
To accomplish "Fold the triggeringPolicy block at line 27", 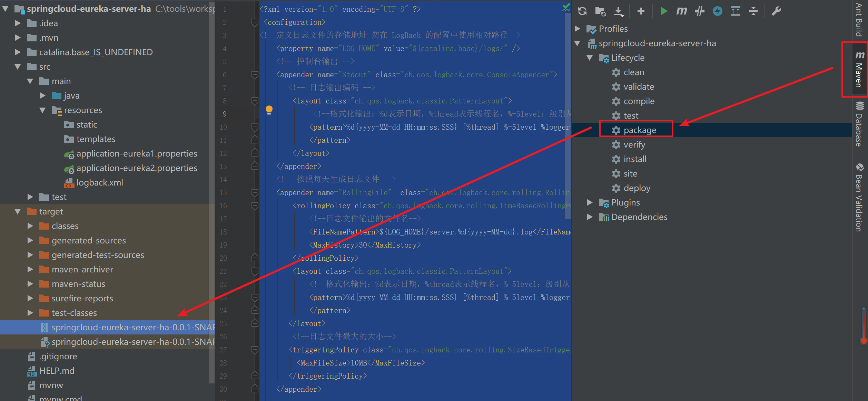I will click(x=255, y=350).
